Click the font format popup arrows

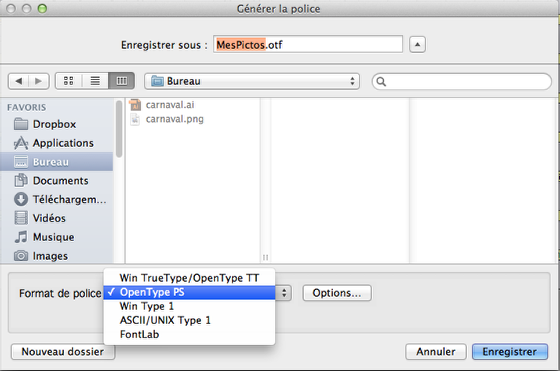[284, 293]
